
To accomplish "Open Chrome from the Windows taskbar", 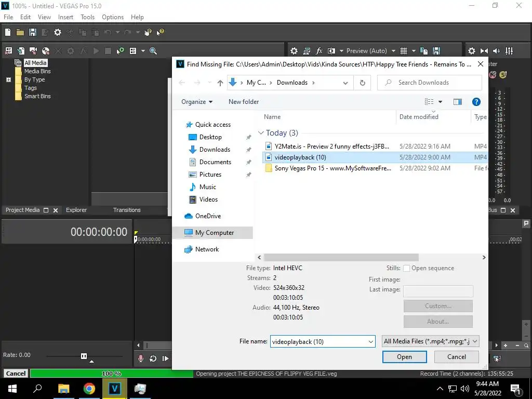I will (89, 389).
